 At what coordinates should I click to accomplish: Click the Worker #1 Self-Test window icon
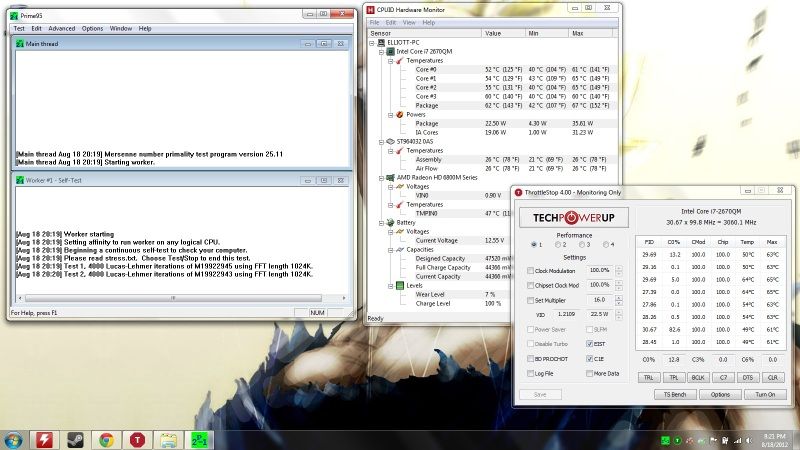[20, 180]
